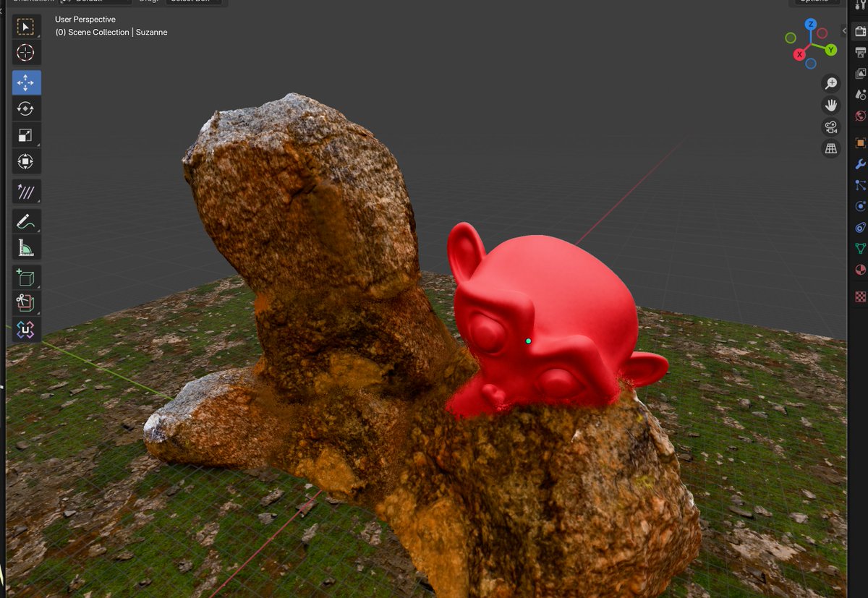The image size is (868, 598).
Task: Open the View Layer properties tab
Action: [x=860, y=73]
